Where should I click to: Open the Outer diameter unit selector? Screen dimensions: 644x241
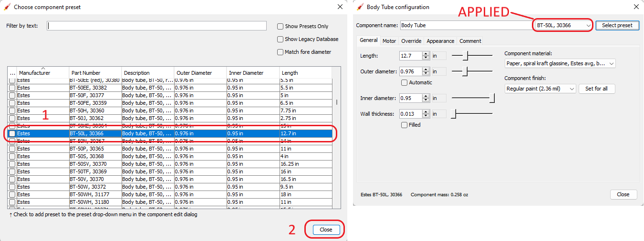[x=439, y=71]
